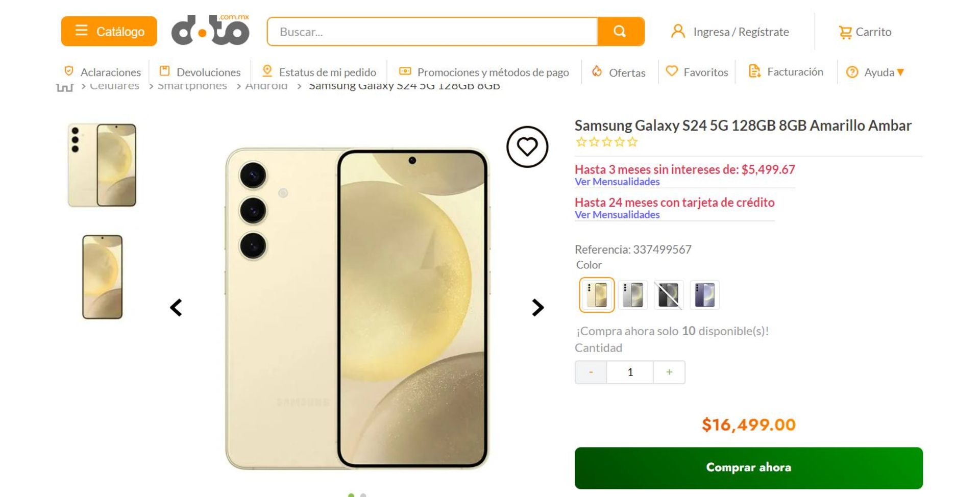Increase quantity with plus button
The width and height of the screenshot is (980, 497).
669,372
